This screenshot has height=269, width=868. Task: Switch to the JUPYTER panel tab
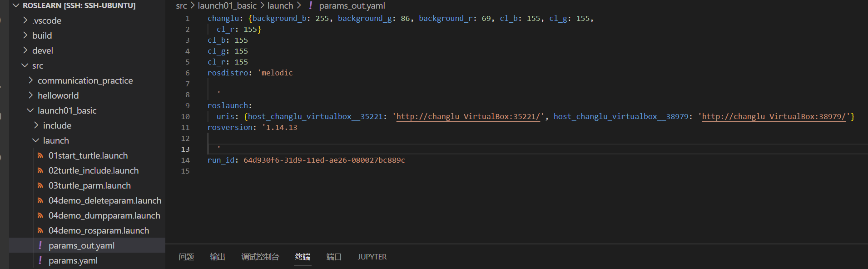pyautogui.click(x=372, y=257)
